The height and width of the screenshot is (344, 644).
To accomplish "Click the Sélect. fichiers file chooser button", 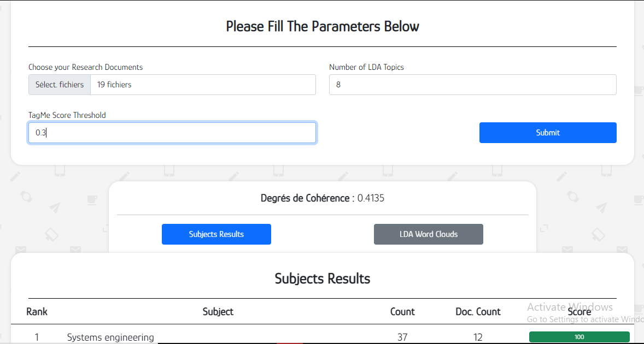I will [60, 85].
